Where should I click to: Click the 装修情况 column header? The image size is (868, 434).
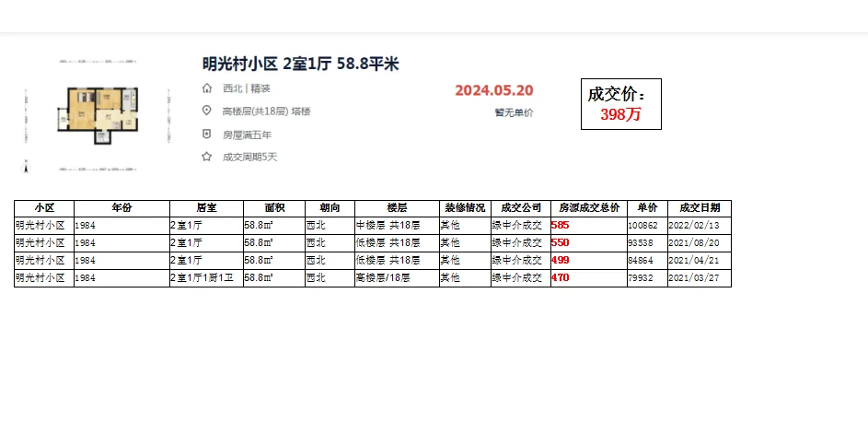[x=465, y=208]
